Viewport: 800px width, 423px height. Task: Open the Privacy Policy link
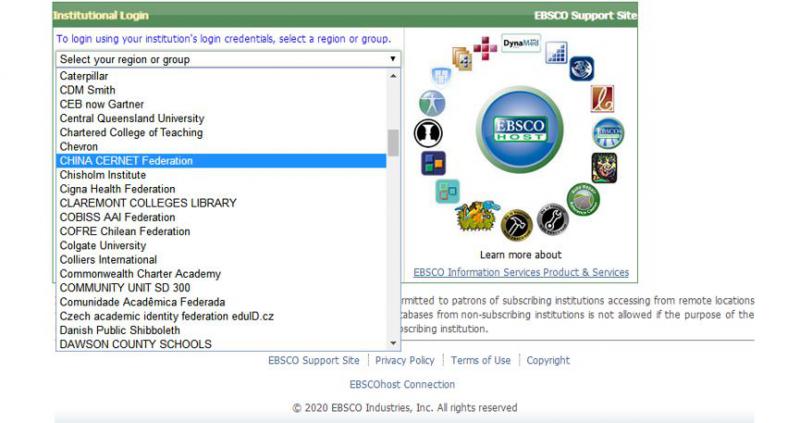(405, 360)
